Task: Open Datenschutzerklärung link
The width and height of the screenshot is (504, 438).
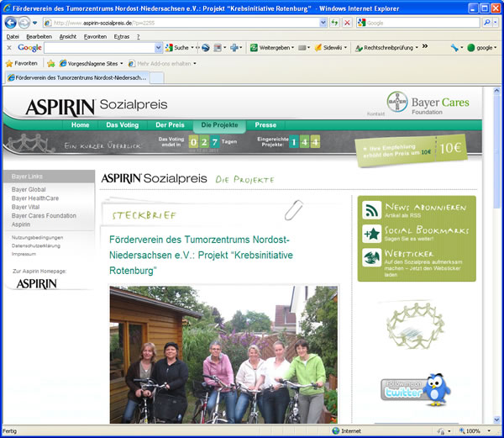Action: pos(36,245)
